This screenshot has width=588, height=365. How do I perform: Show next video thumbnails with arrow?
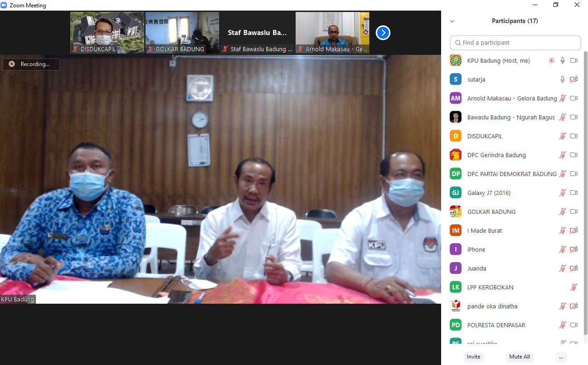[383, 33]
